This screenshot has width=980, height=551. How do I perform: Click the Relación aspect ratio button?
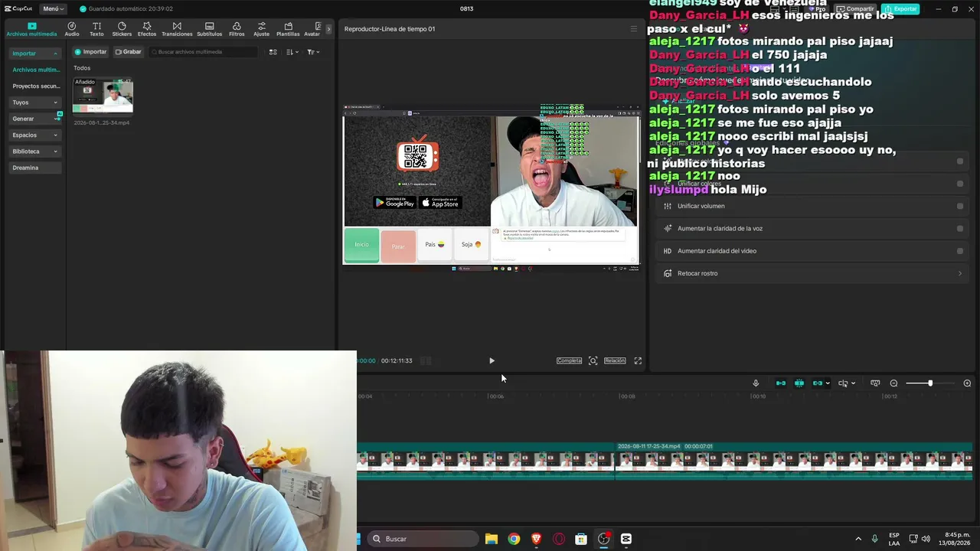615,360
